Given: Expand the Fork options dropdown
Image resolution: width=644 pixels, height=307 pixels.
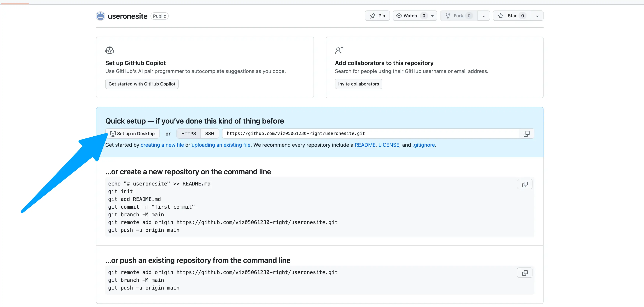Looking at the screenshot, I should click(x=484, y=15).
